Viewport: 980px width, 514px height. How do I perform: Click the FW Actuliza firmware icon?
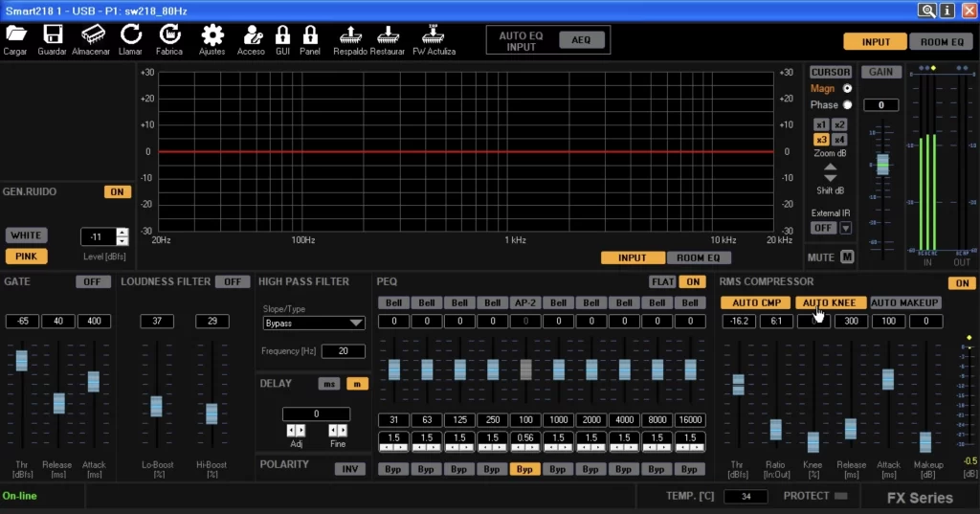pyautogui.click(x=434, y=34)
